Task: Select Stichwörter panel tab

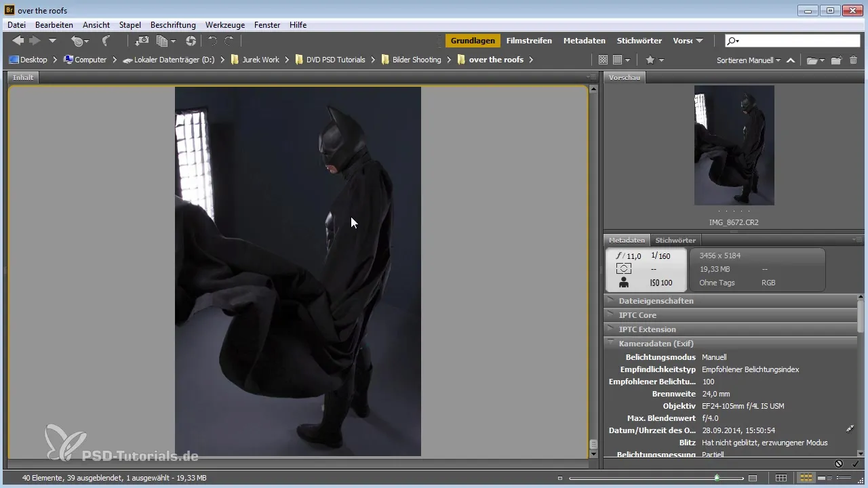Action: click(x=675, y=240)
